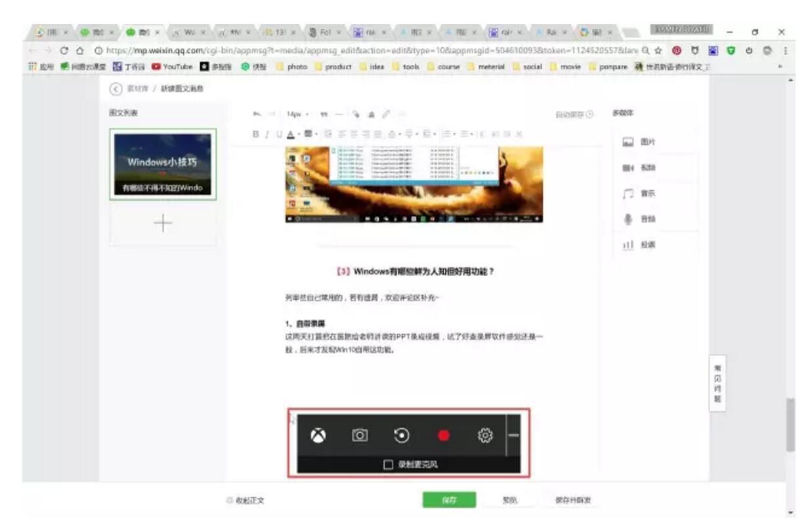Tick the 录制麦克风 checkbox

388,465
